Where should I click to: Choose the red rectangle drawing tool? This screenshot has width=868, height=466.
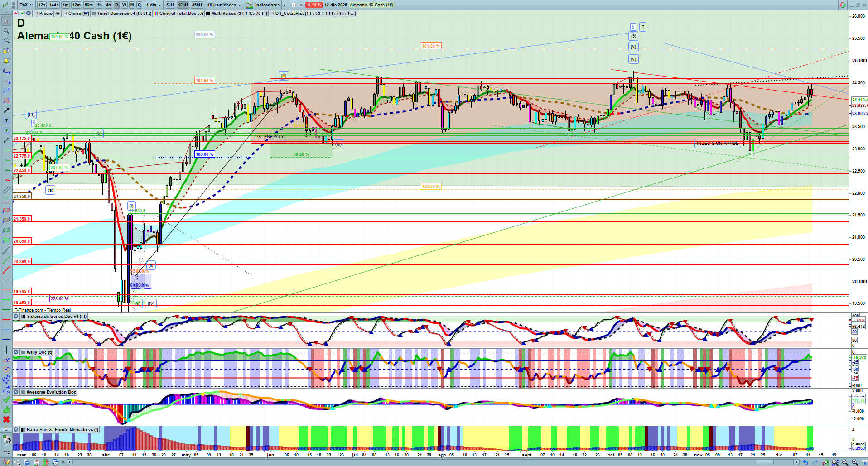(x=6, y=101)
